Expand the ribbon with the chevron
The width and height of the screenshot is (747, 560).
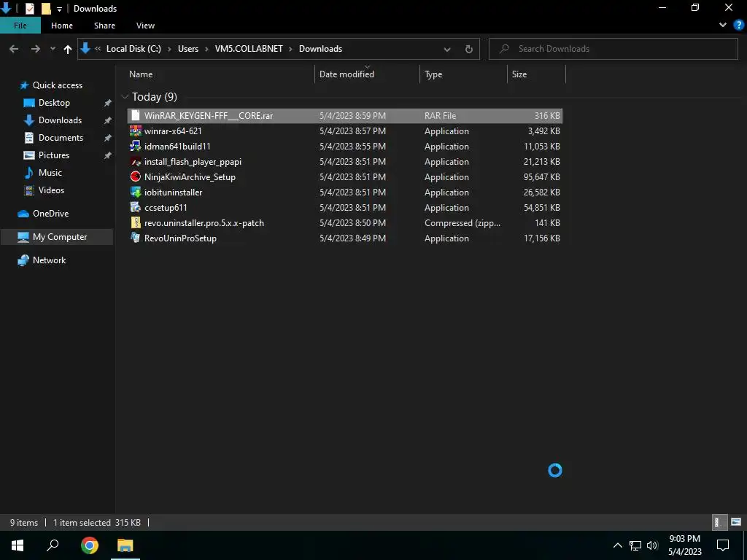723,25
